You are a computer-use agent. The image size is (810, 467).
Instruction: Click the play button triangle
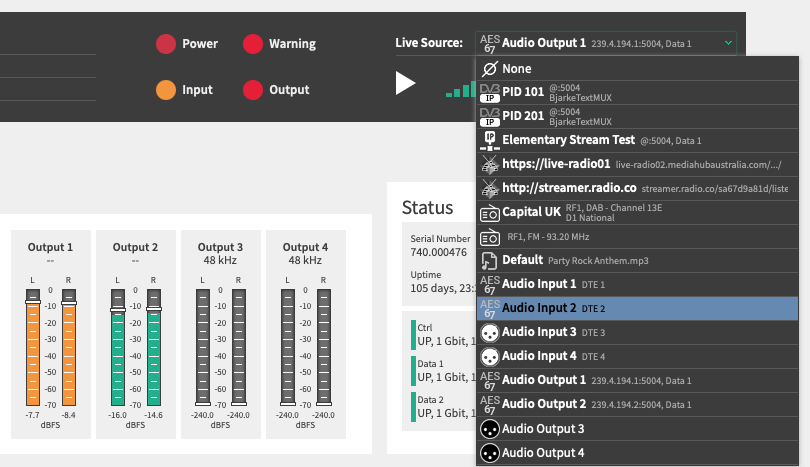click(405, 83)
